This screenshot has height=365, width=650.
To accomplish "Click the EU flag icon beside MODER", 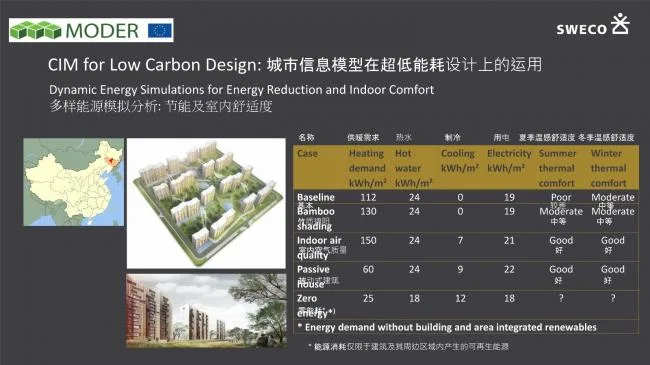I will 160,30.
